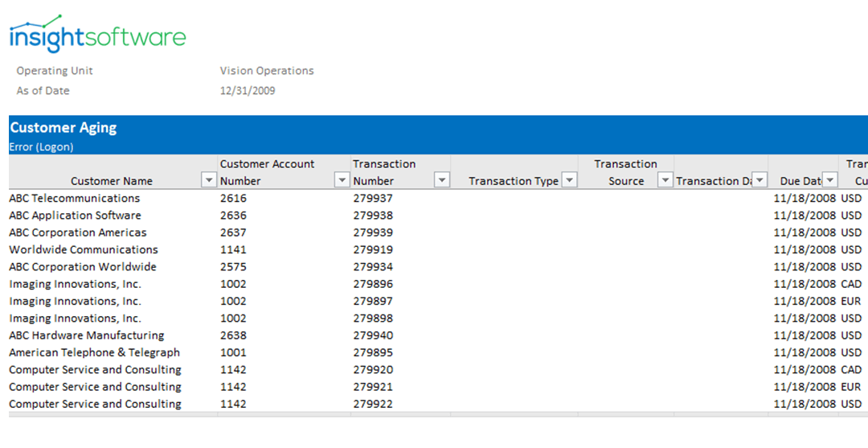The width and height of the screenshot is (868, 448).
Task: Select CAD currency in transaction 279920 row
Action: [851, 370]
